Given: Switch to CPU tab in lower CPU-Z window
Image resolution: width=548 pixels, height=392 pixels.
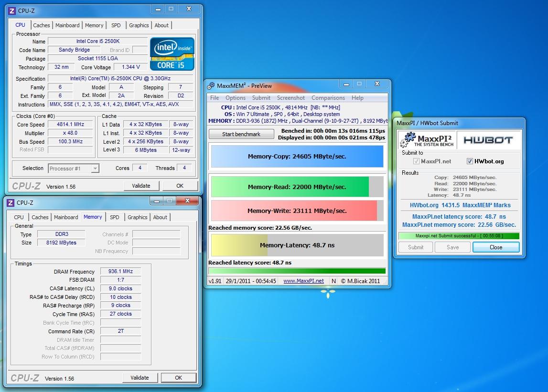Looking at the screenshot, I should [x=19, y=217].
